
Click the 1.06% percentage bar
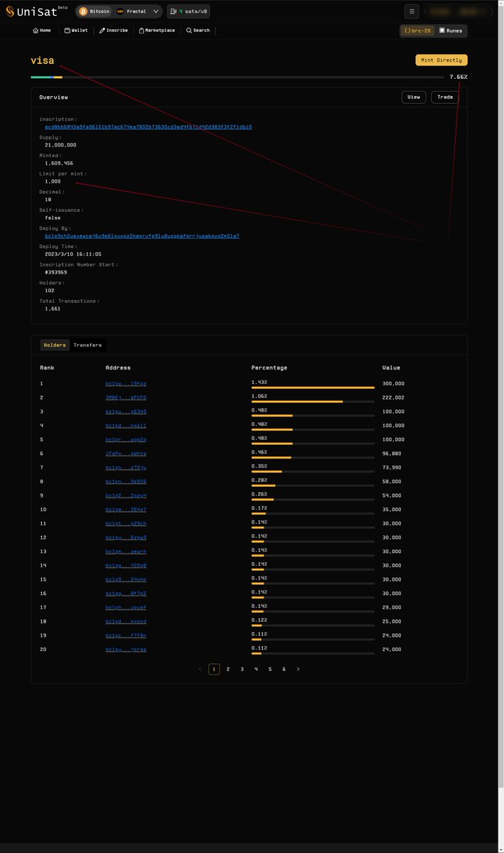coord(313,402)
